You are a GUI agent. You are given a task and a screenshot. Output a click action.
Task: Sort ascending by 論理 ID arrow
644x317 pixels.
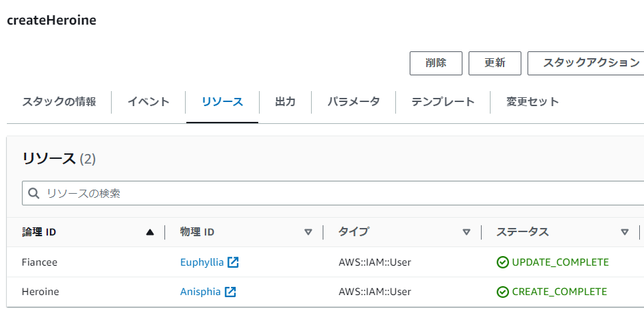(150, 232)
